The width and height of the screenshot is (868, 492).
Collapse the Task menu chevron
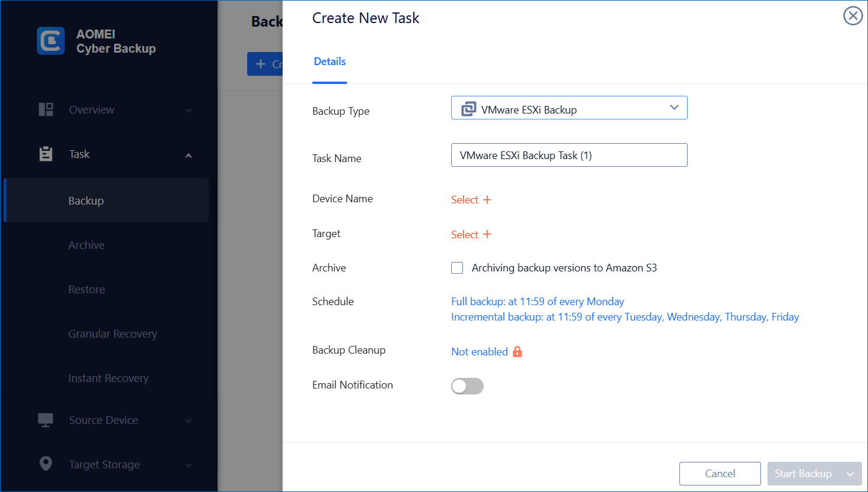click(x=189, y=156)
